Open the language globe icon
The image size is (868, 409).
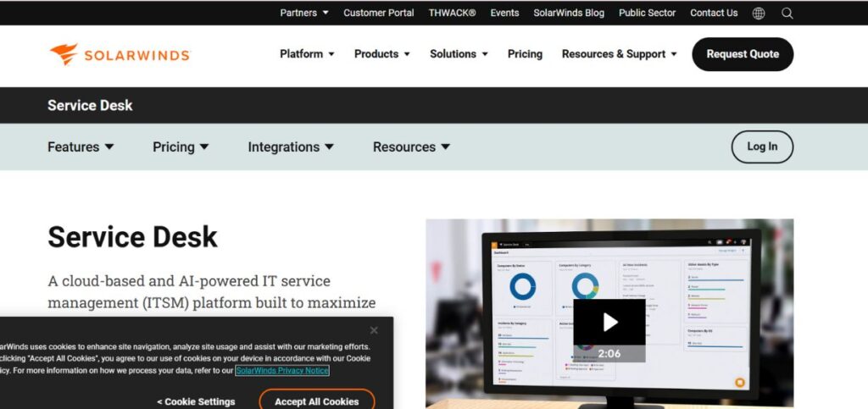coord(759,14)
